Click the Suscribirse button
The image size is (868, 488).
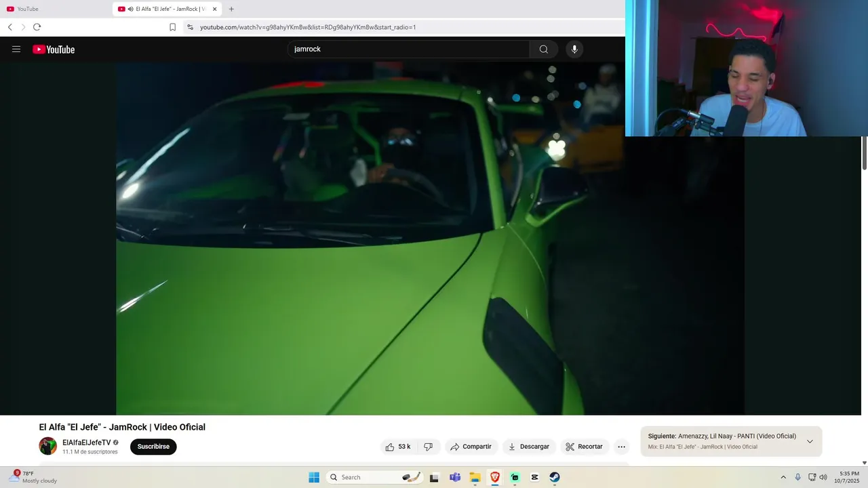pos(153,447)
